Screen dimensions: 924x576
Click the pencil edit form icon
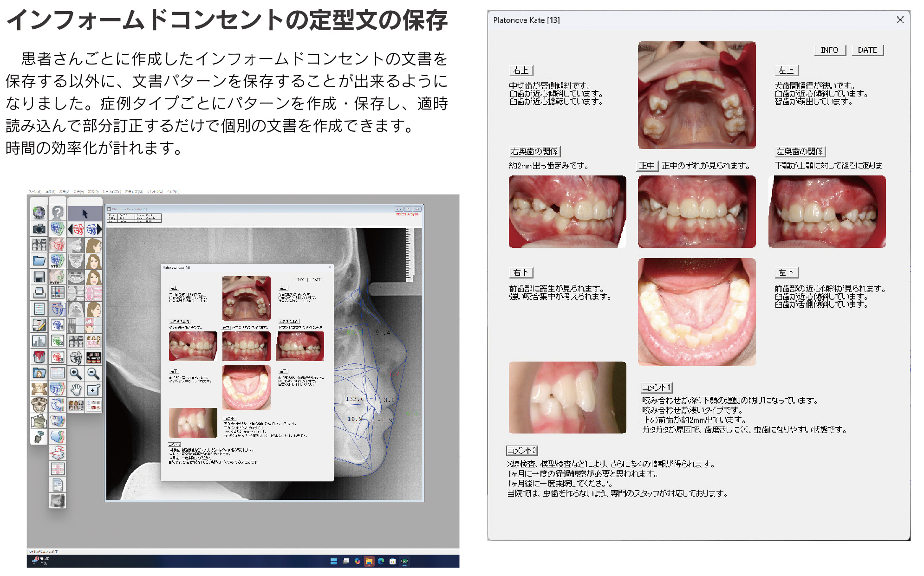coord(39,325)
